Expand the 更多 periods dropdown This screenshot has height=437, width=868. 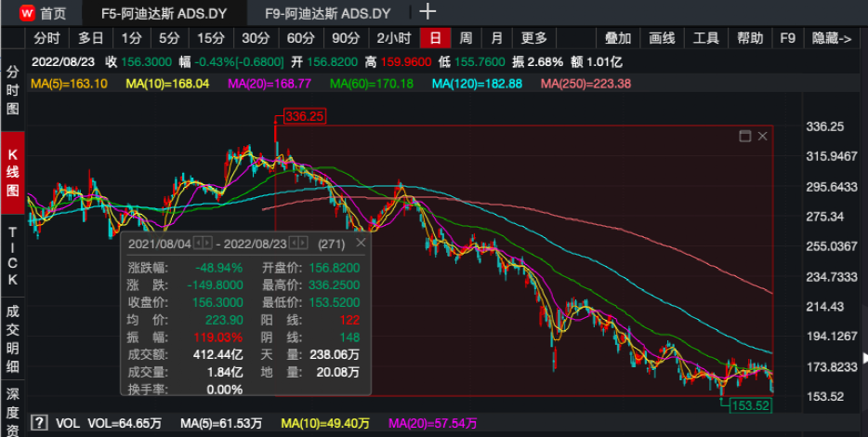point(533,38)
